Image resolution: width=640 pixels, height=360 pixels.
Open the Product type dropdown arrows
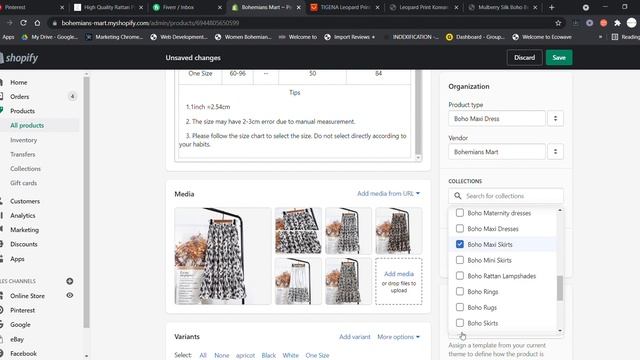pyautogui.click(x=555, y=118)
